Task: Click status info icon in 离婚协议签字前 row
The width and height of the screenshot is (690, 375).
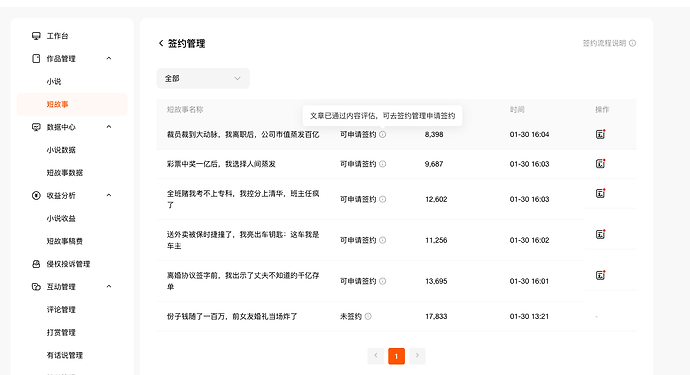Action: pyautogui.click(x=382, y=281)
